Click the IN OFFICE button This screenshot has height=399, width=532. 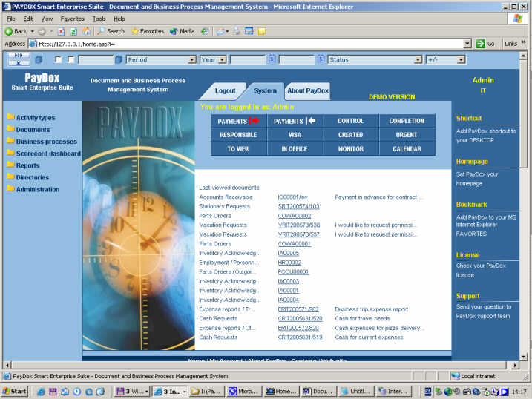point(295,149)
